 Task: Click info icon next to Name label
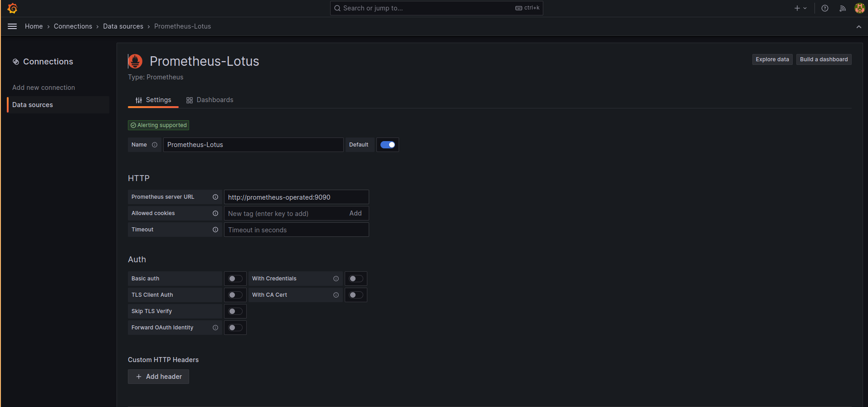pos(155,145)
